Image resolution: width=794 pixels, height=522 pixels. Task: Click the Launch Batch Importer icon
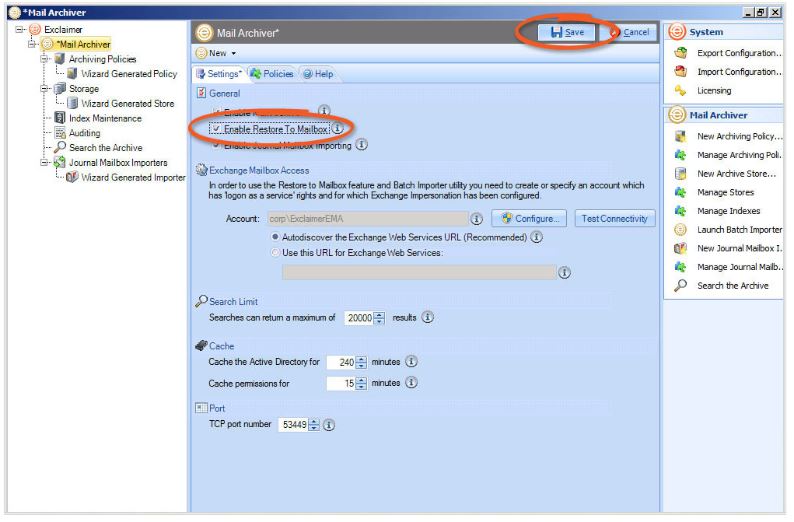click(681, 229)
